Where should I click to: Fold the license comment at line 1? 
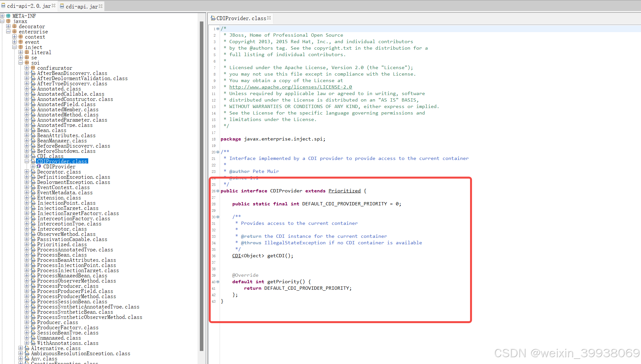(x=218, y=29)
